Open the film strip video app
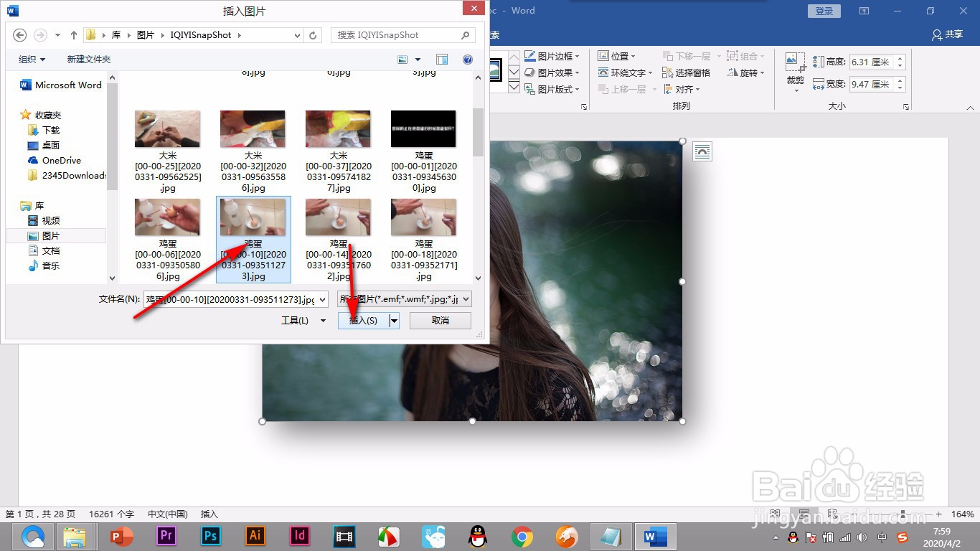 [x=344, y=536]
